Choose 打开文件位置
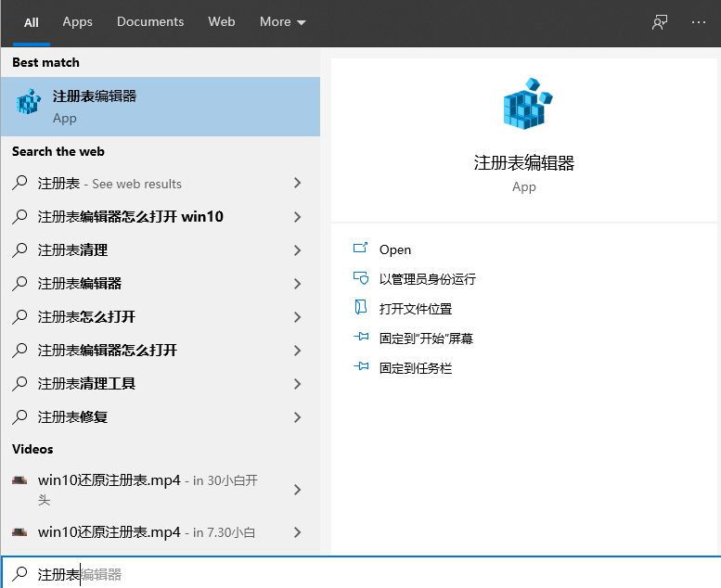721x588 pixels. 415,309
